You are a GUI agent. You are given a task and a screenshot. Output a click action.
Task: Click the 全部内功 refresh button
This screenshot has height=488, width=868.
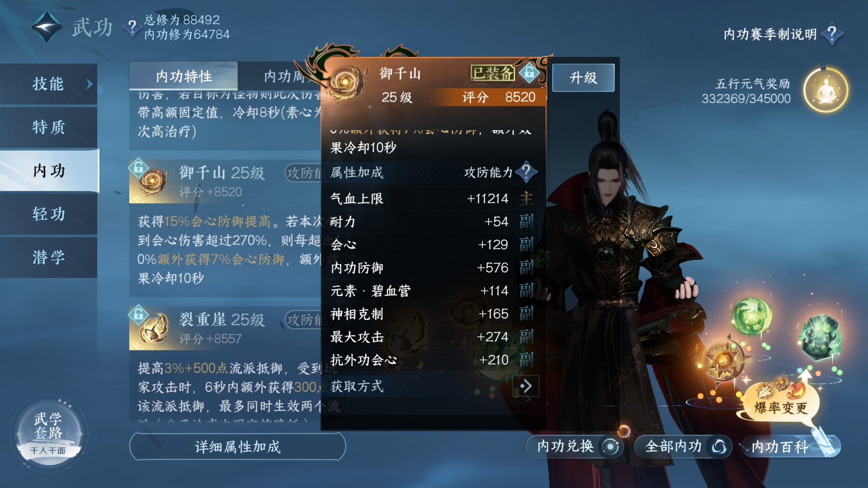click(683, 446)
